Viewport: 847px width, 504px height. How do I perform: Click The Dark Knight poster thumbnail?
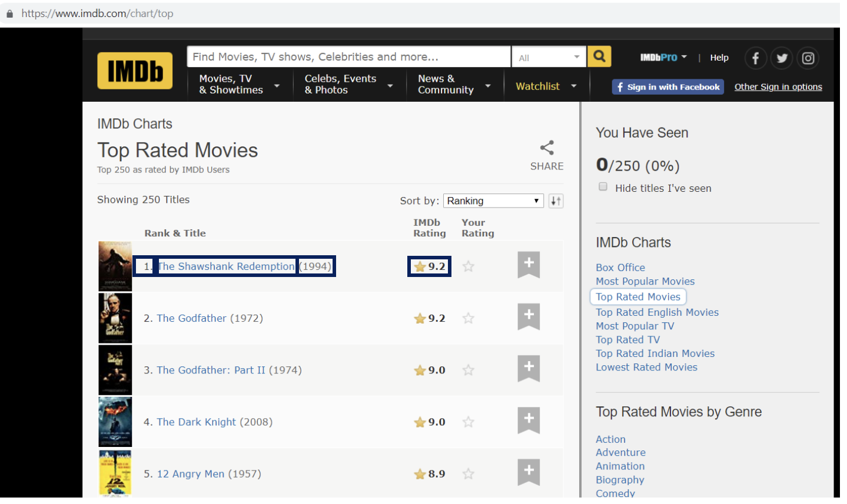(115, 422)
